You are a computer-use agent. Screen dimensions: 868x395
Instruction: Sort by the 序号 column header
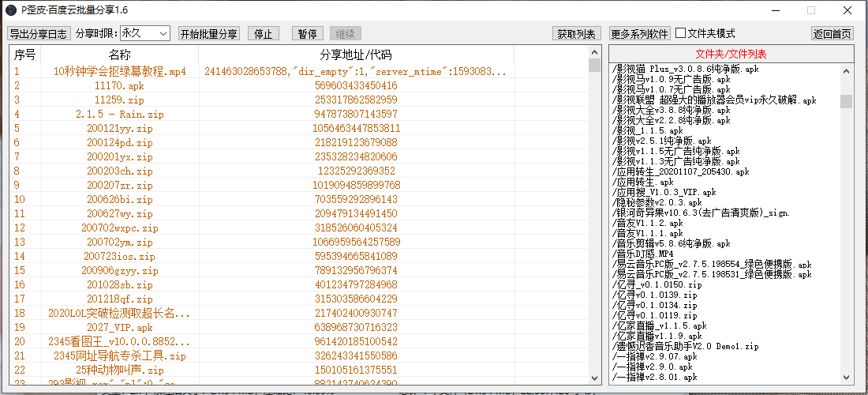[25, 55]
